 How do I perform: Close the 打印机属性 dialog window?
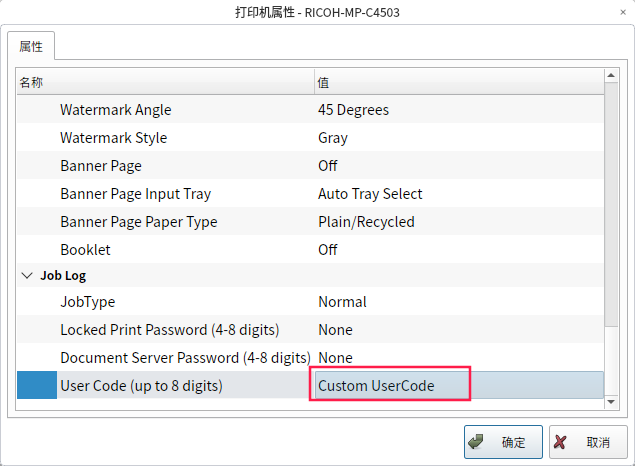(620, 13)
